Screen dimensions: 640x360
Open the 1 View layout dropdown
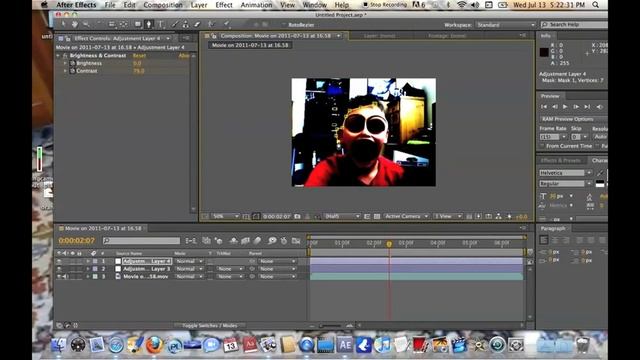448,216
